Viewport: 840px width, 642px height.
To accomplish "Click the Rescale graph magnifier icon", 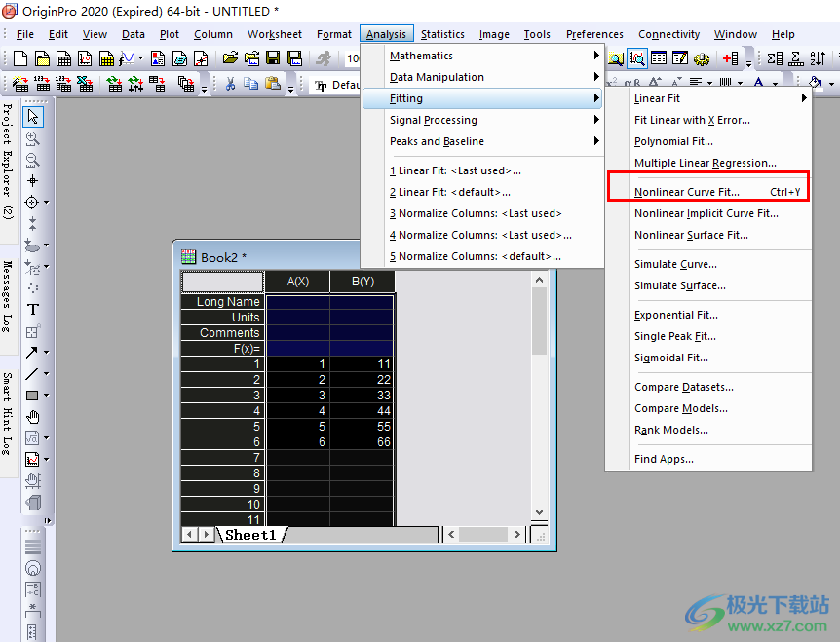I will 637,58.
